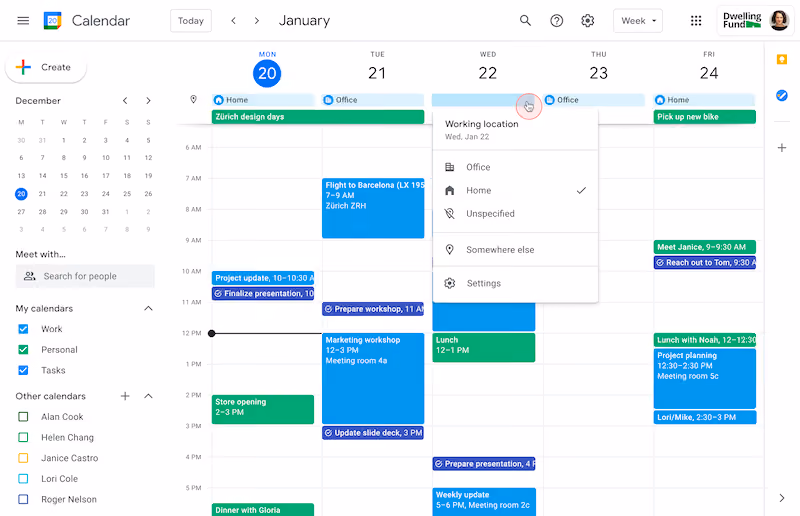This screenshot has width=800, height=516.
Task: Choose Somewhere else location option
Action: (x=515, y=250)
